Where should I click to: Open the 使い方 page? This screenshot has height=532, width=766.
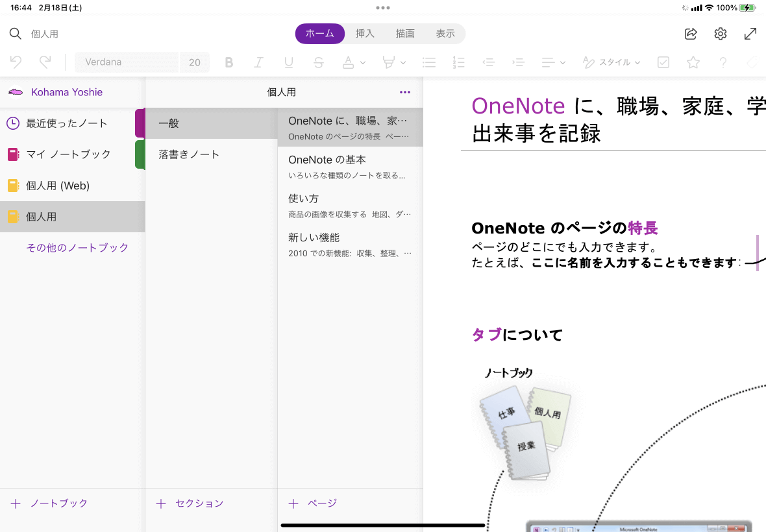click(351, 206)
